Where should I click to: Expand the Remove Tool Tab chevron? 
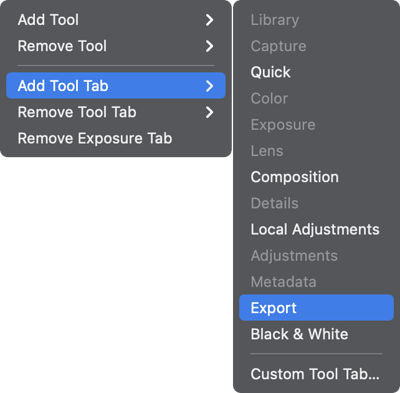coord(209,112)
